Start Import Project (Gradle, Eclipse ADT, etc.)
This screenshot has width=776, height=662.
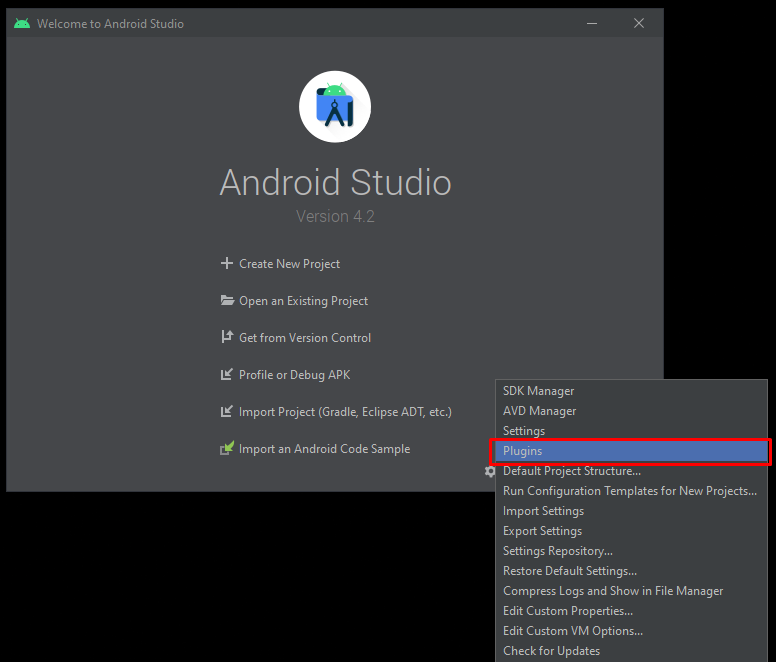(x=345, y=412)
